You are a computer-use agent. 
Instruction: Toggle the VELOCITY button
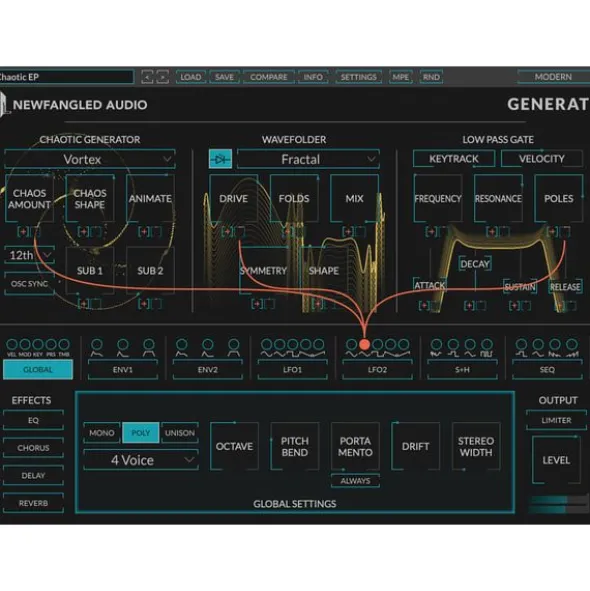[x=542, y=159]
